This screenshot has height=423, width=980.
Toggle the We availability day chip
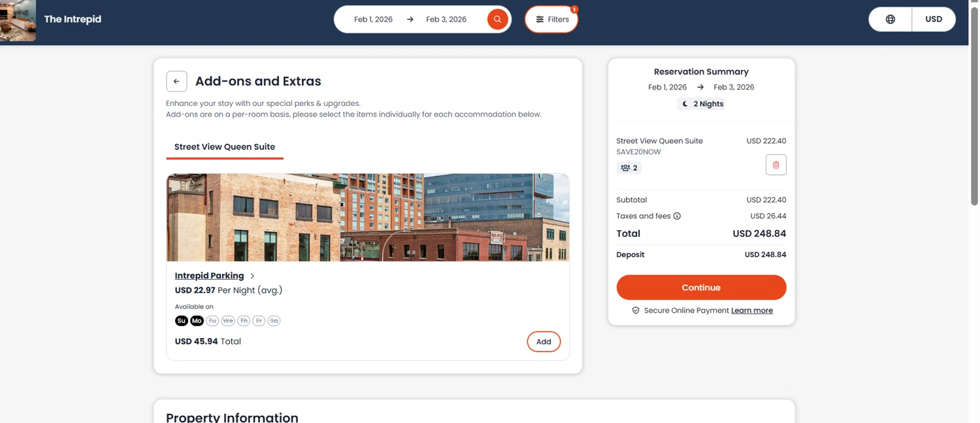click(x=227, y=321)
